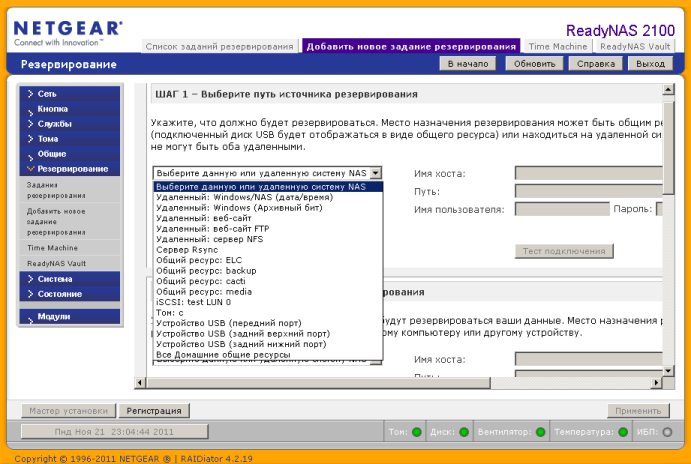Select Удаленный: Windows (Архивный бит) option

point(268,208)
